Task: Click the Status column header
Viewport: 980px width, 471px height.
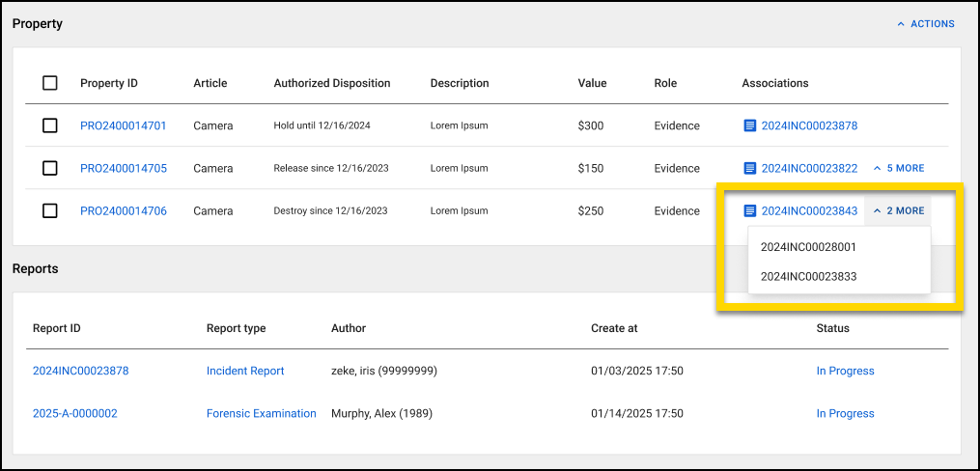Action: pyautogui.click(x=832, y=328)
